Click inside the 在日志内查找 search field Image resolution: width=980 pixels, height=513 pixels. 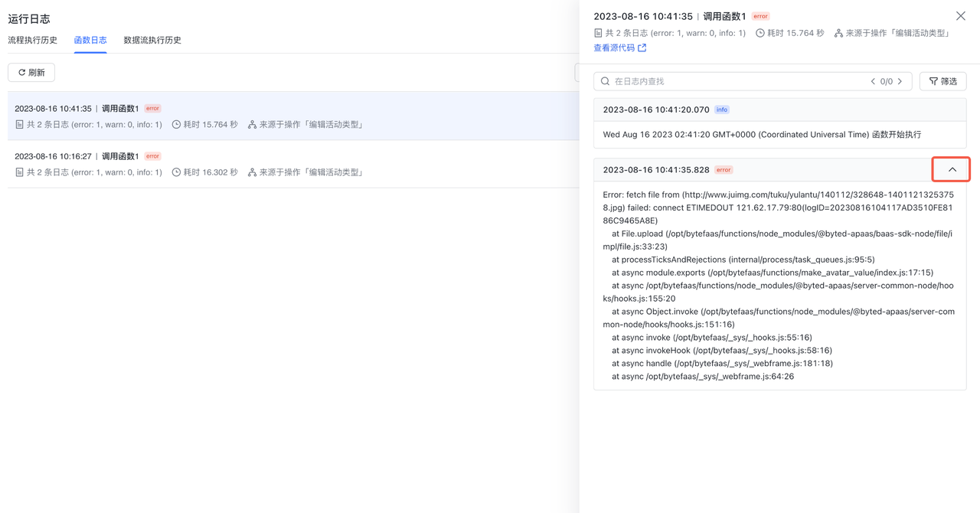(738, 81)
